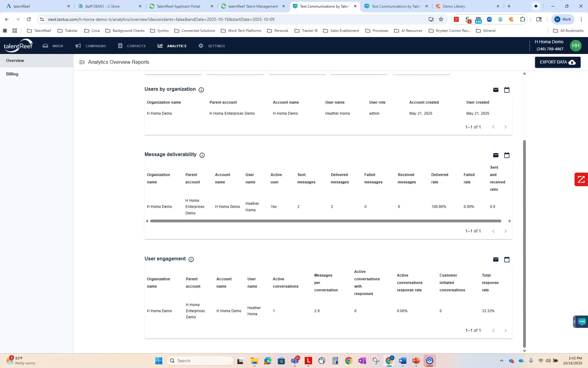This screenshot has height=368, width=588.
Task: Click the talentReef logo
Action: tap(18, 45)
